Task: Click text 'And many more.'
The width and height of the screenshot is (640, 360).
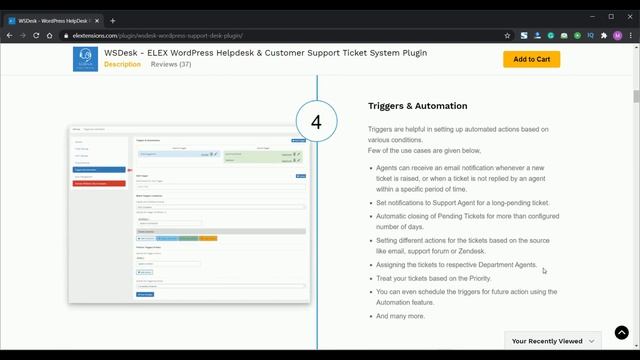Action: (x=400, y=316)
